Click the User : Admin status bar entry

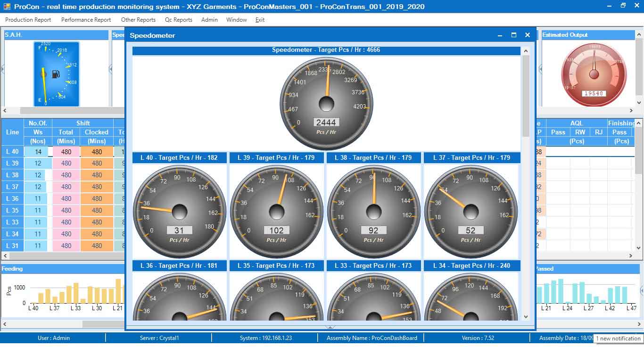coord(54,338)
